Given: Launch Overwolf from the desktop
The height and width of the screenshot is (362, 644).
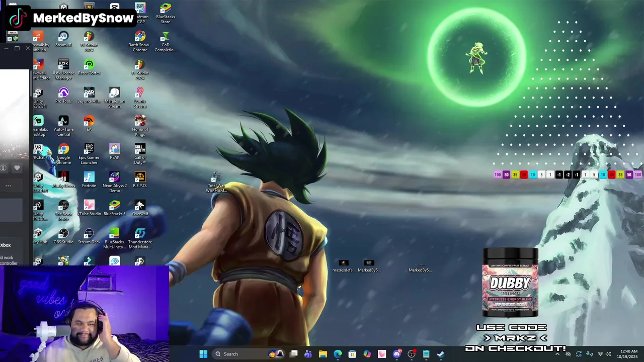Looking at the screenshot, I should [x=140, y=208].
